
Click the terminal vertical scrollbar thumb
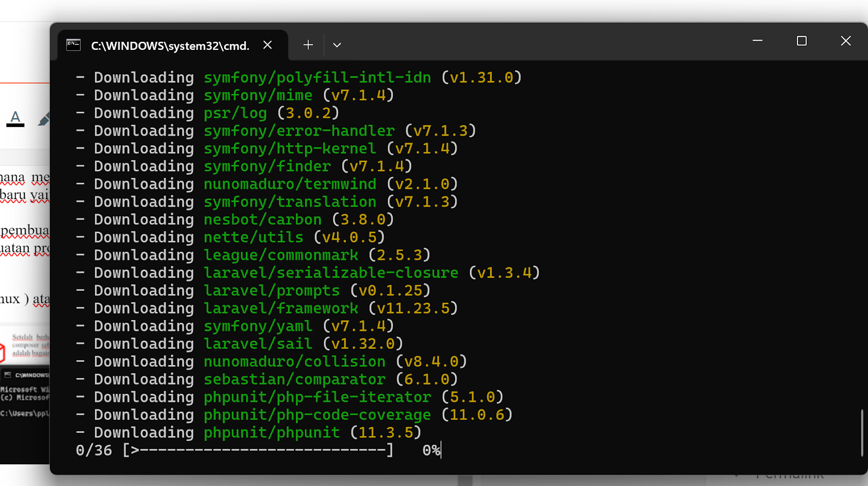pos(861,433)
